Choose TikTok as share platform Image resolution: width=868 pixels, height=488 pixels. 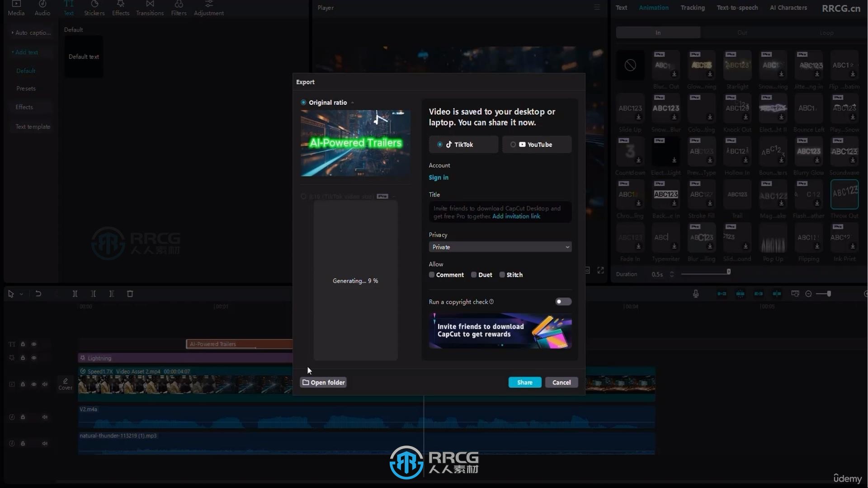[463, 145]
